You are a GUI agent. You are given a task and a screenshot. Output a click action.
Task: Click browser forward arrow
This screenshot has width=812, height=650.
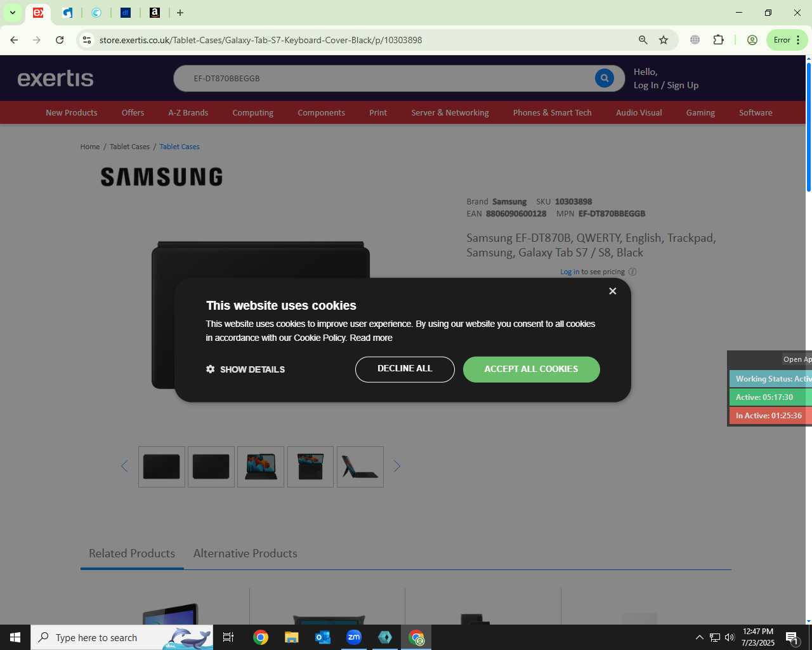coord(37,40)
